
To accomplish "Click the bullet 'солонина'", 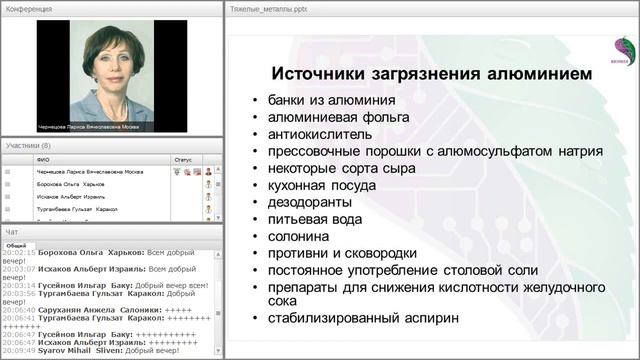I will (x=298, y=236).
